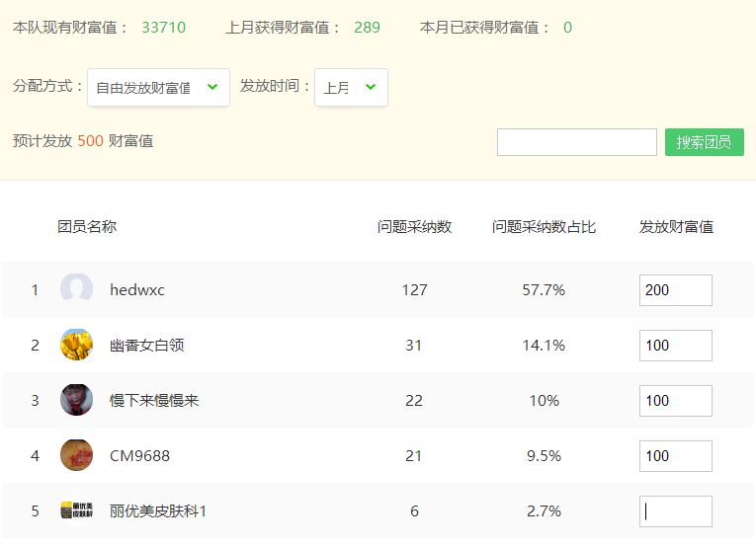Click the tulip avatar of 幽香女白领

point(77,345)
